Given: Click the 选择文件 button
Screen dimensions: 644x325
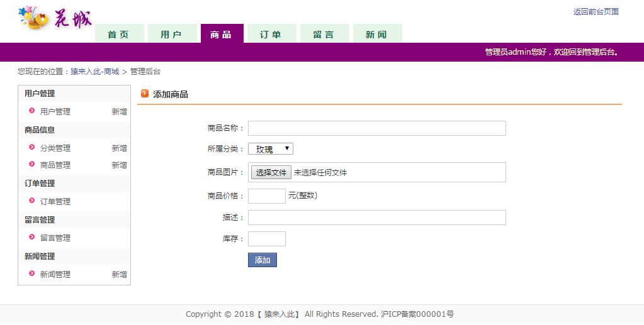Looking at the screenshot, I should click(271, 173).
